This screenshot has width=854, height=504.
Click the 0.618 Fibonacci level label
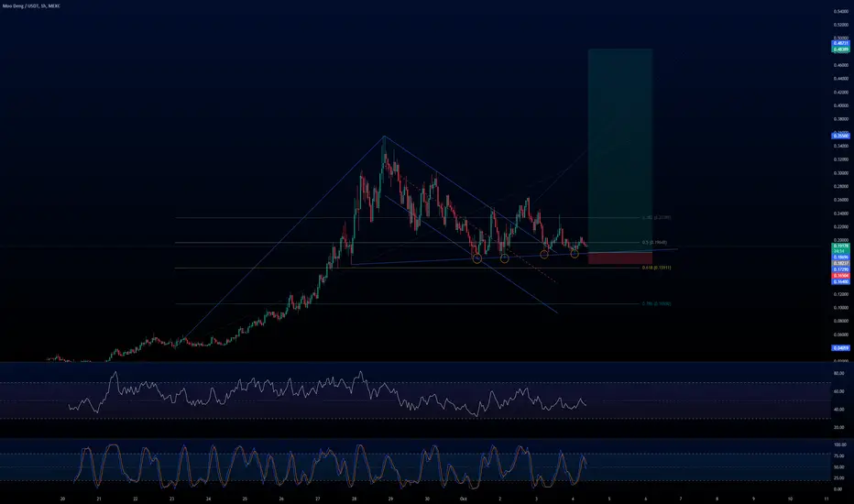[x=656, y=268]
